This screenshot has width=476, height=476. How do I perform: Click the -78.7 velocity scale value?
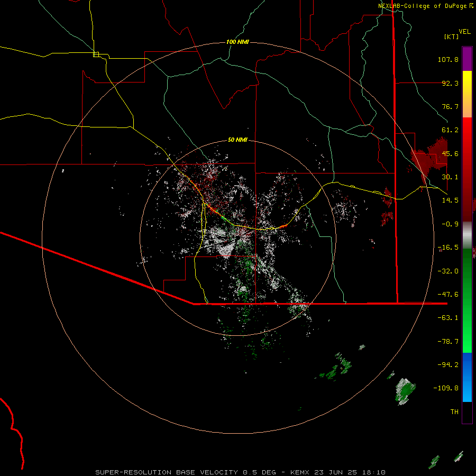448,342
